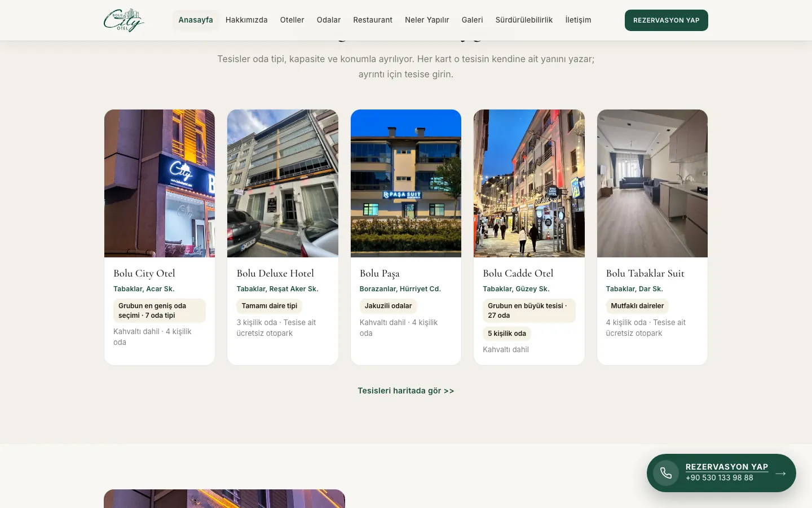The image size is (812, 508).
Task: Click phone number +90 530 133 98 88
Action: click(720, 478)
